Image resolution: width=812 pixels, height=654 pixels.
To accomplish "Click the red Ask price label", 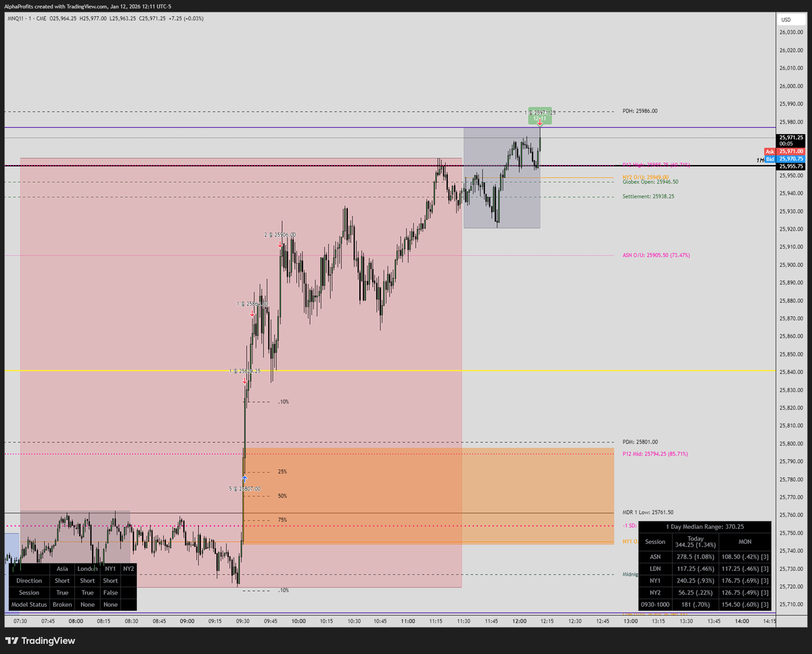I will [784, 151].
